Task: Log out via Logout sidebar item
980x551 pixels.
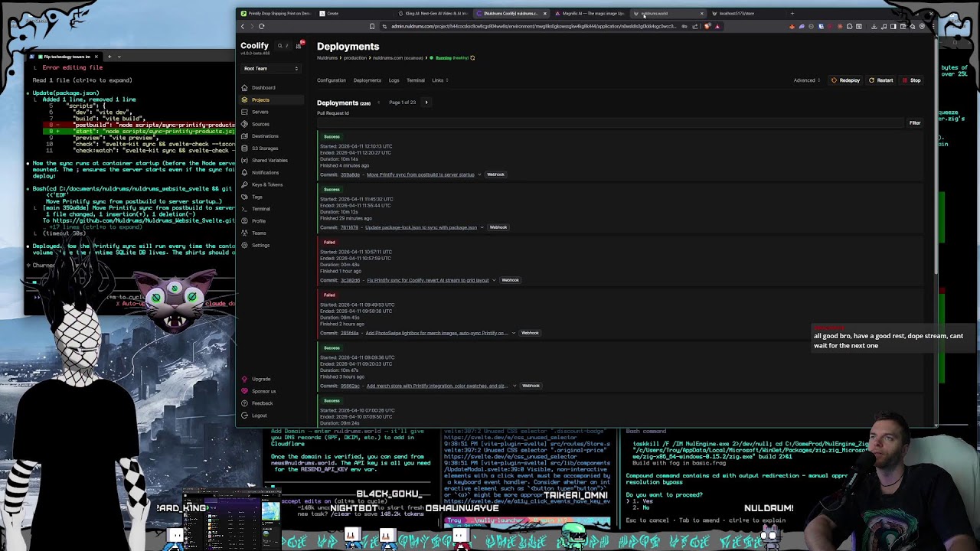Action: (259, 416)
